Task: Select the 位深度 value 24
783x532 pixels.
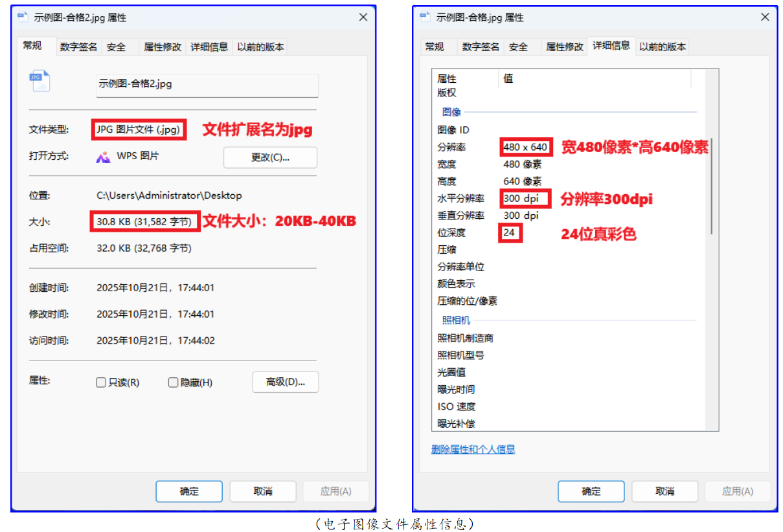Action: coord(510,232)
